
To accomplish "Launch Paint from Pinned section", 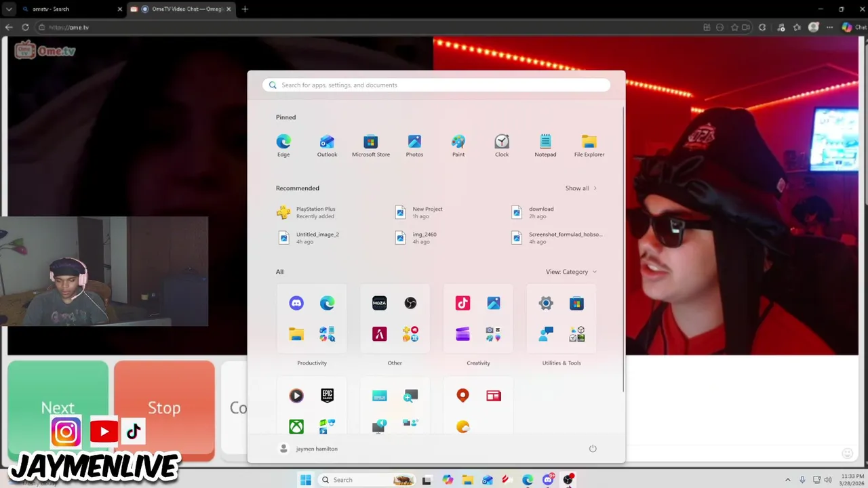I will click(x=458, y=145).
